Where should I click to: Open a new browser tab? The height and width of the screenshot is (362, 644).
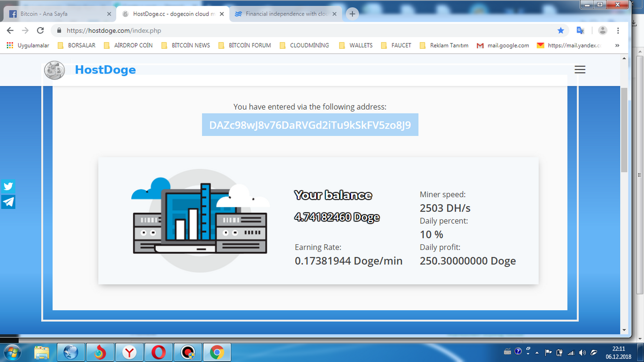352,14
